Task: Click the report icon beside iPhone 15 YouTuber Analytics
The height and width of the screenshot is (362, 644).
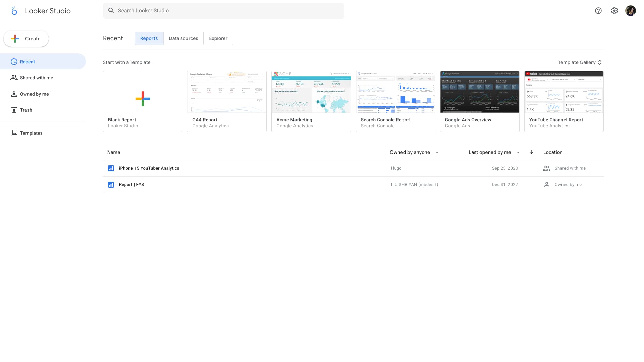Action: (111, 168)
